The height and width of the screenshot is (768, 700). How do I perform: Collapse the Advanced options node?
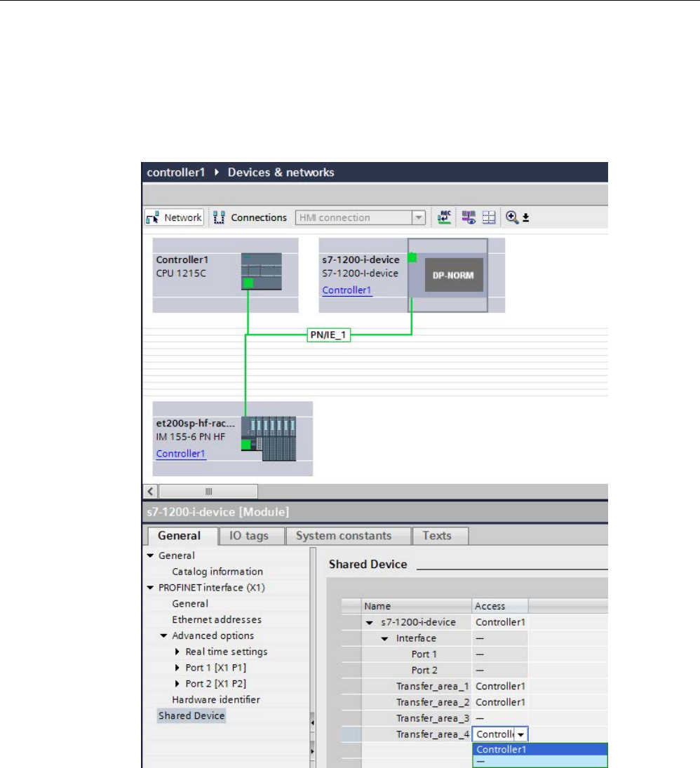pyautogui.click(x=163, y=635)
